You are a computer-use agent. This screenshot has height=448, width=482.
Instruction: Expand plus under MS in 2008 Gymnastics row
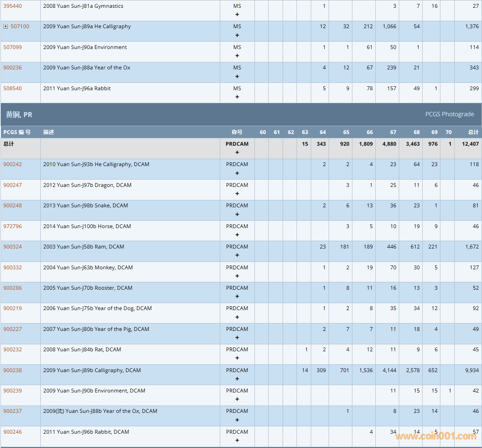point(237,14)
